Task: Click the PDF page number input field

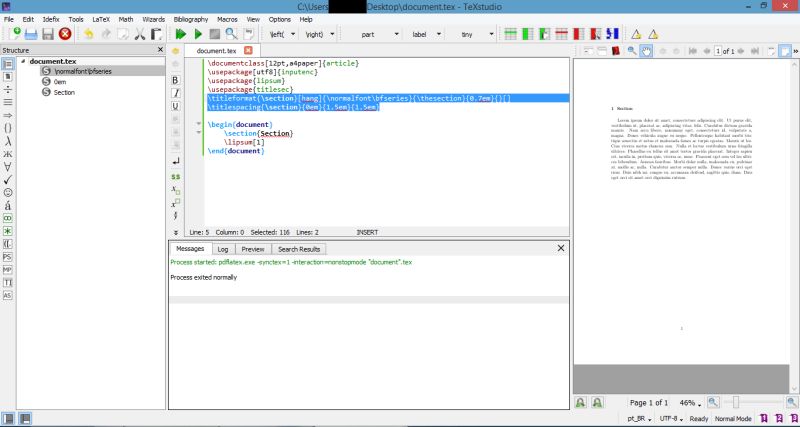Action: point(718,51)
